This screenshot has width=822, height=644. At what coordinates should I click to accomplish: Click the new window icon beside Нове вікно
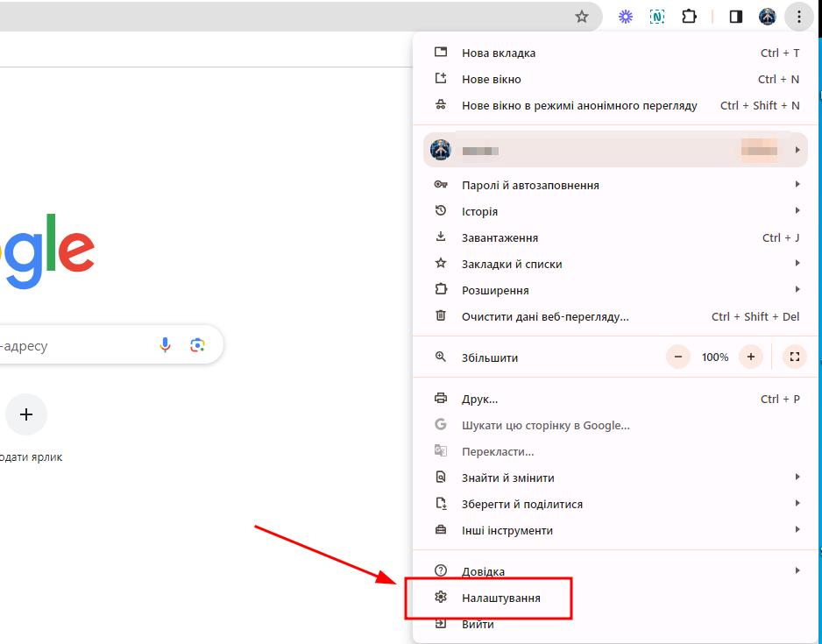tap(440, 78)
